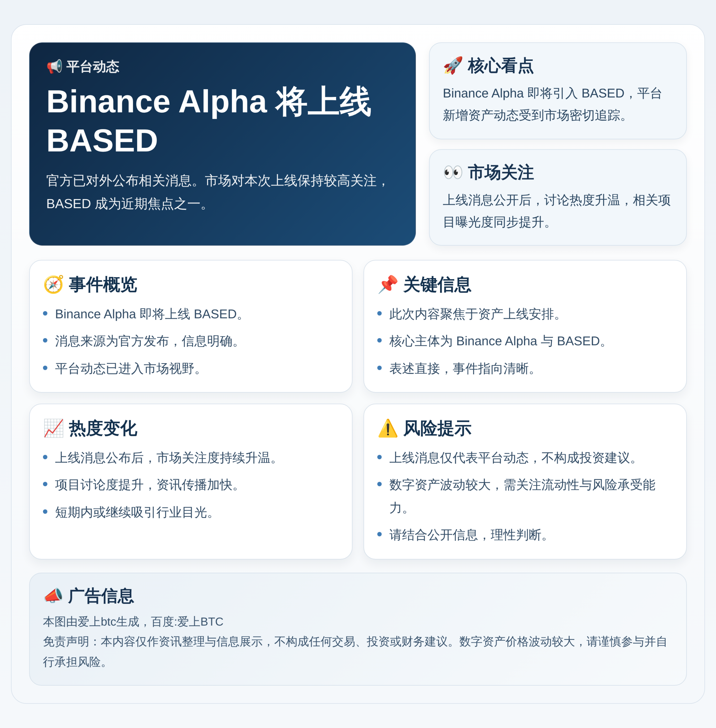The width and height of the screenshot is (716, 728).
Task: Click the 热度变化 heading
Action: coord(103,428)
